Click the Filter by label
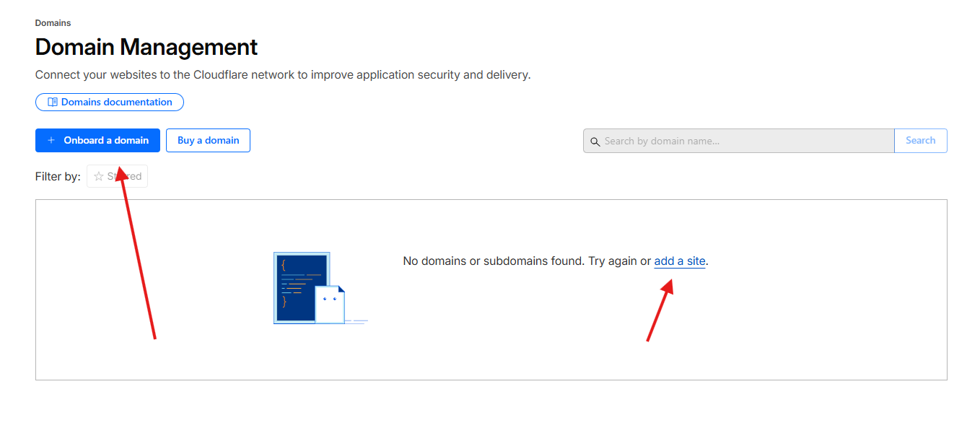Viewport: 980px width, 436px height. coord(58,177)
